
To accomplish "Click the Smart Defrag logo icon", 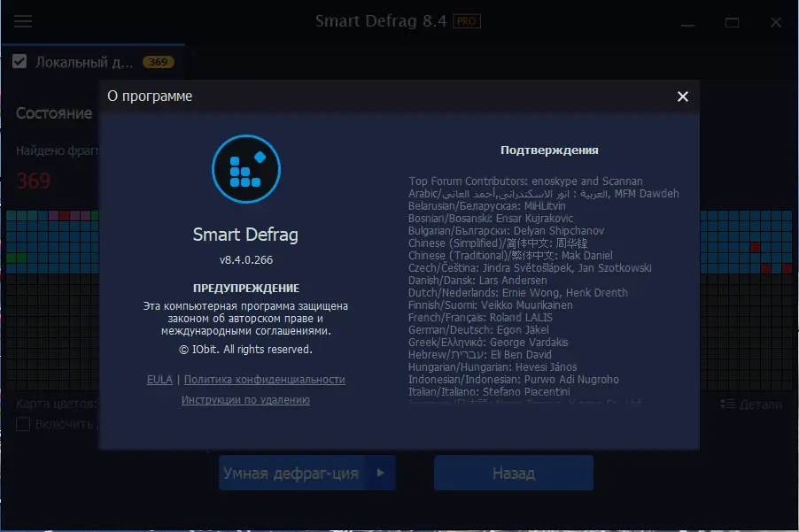I will click(x=246, y=169).
